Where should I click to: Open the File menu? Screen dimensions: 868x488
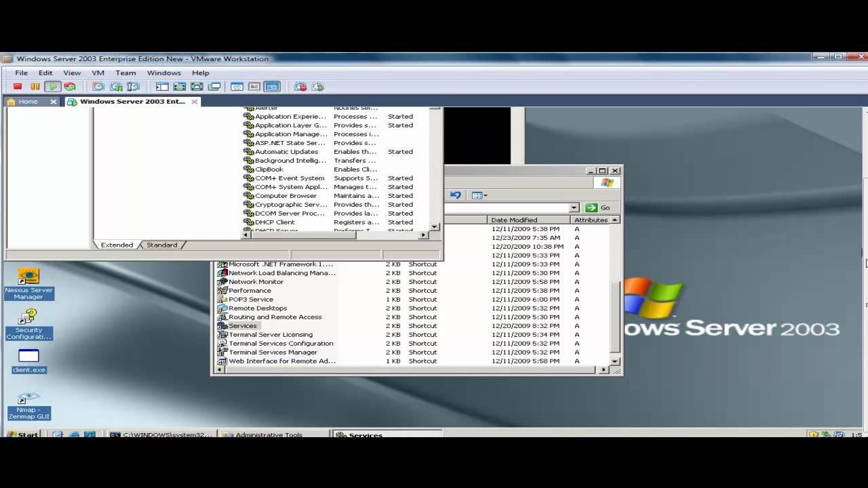pos(21,73)
